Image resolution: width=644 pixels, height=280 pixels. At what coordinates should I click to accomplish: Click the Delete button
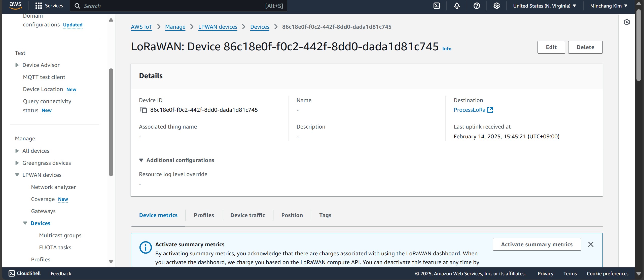585,47
